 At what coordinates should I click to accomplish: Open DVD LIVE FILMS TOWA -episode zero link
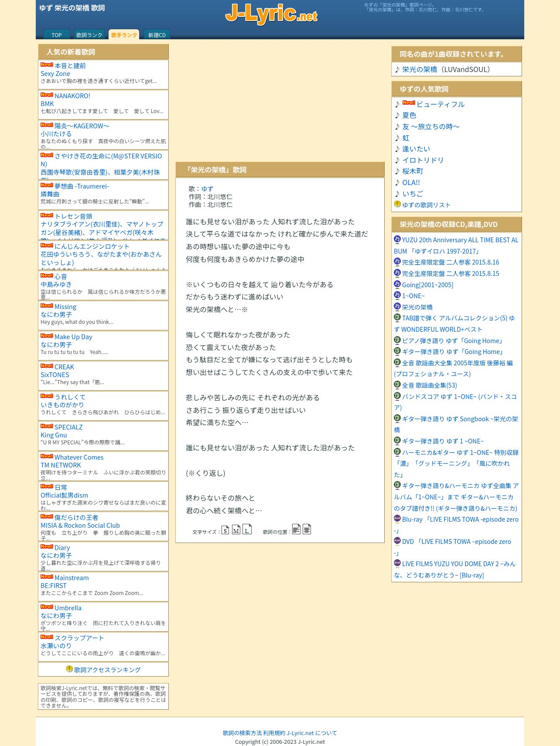(x=453, y=547)
